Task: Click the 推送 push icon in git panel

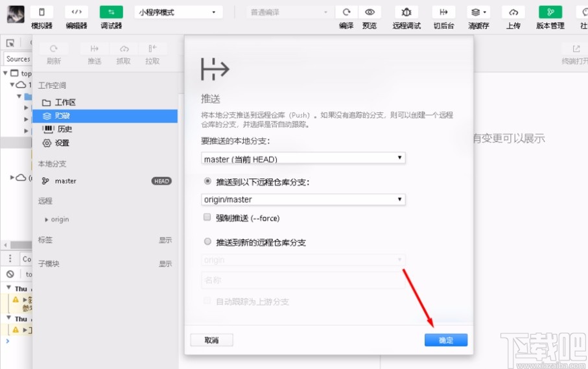Action: [x=95, y=49]
